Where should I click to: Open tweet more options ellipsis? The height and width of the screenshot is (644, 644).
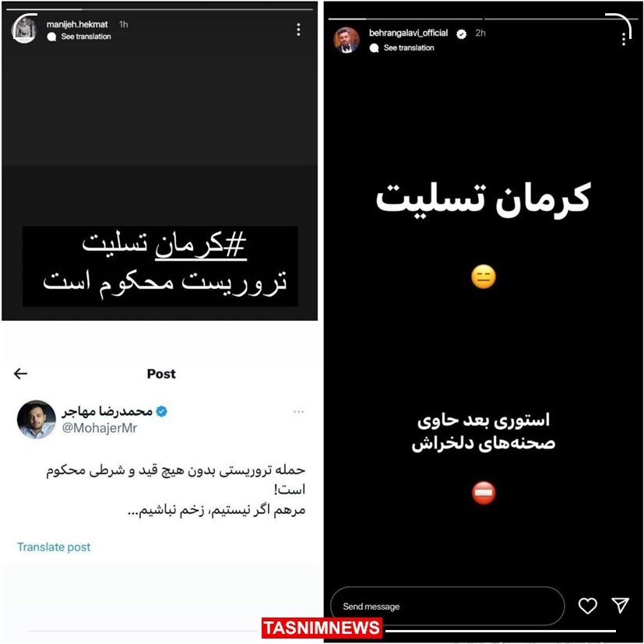coord(298,411)
